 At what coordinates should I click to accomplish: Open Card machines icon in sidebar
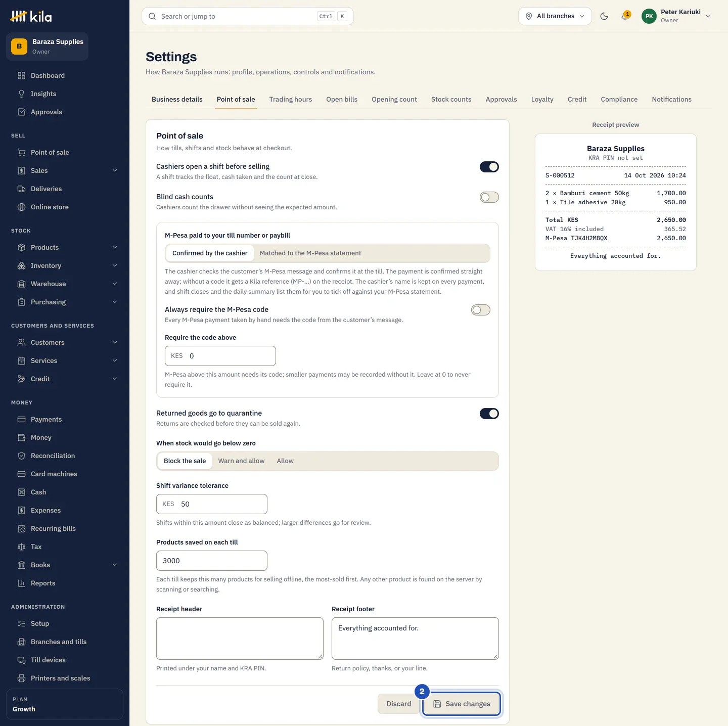(21, 474)
